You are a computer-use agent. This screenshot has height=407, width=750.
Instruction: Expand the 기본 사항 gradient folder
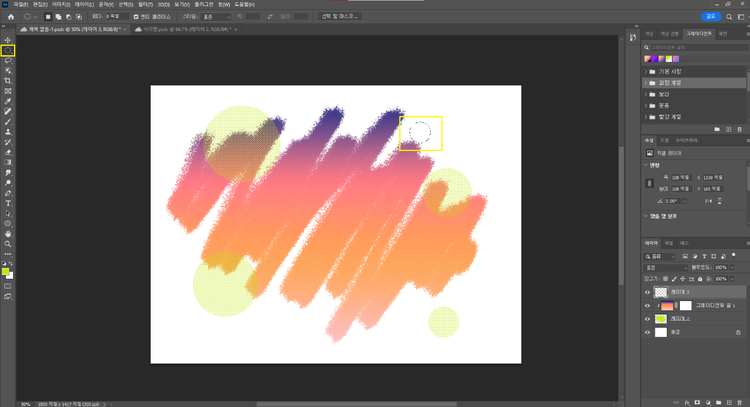[x=646, y=72]
